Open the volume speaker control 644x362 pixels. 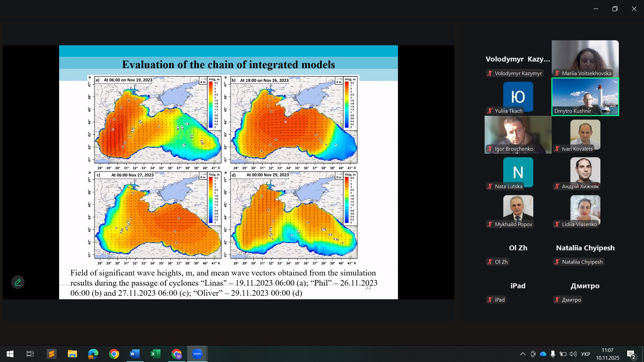pyautogui.click(x=573, y=354)
